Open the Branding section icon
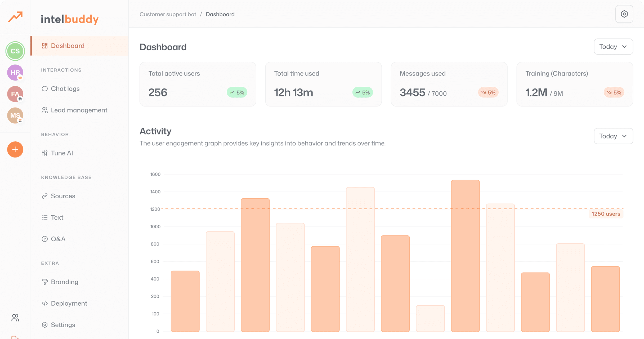Screen dimensions: 644x339 [44, 282]
